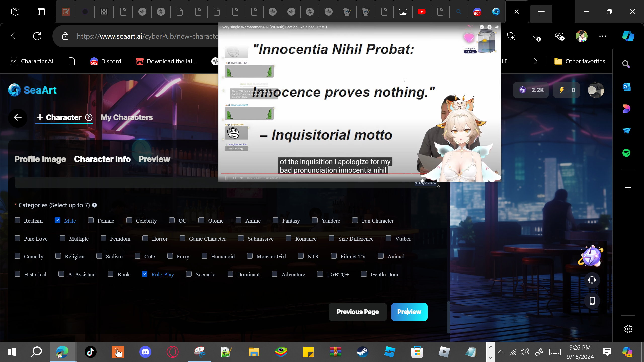The height and width of the screenshot is (362, 644).
Task: Open Copilot in the browser toolbar
Action: pyautogui.click(x=628, y=36)
